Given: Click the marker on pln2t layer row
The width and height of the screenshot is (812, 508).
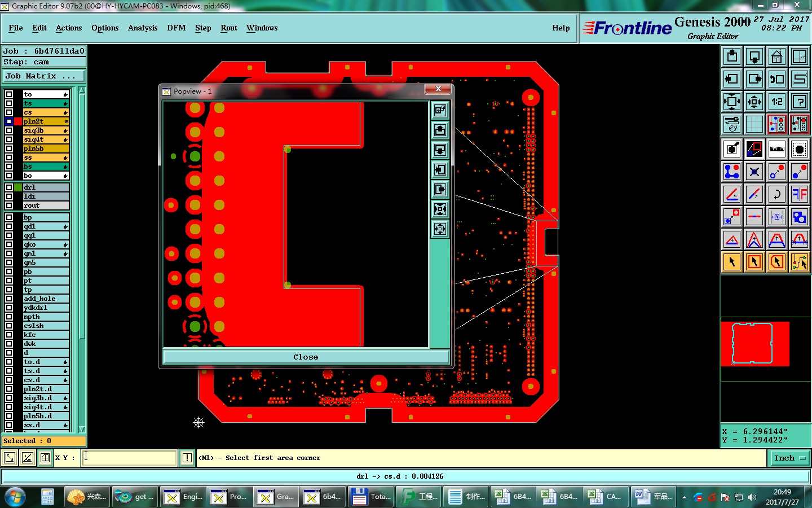Looking at the screenshot, I should point(66,121).
